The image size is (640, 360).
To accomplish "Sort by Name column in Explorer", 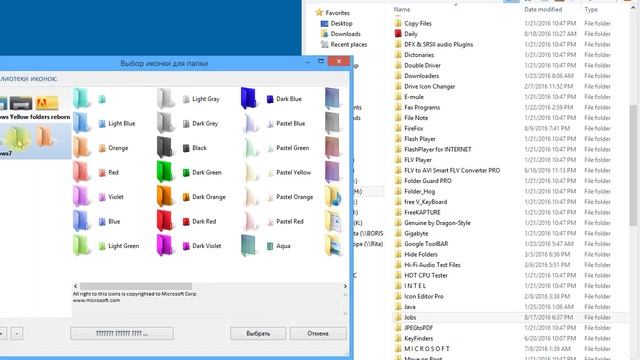I will (x=402, y=9).
